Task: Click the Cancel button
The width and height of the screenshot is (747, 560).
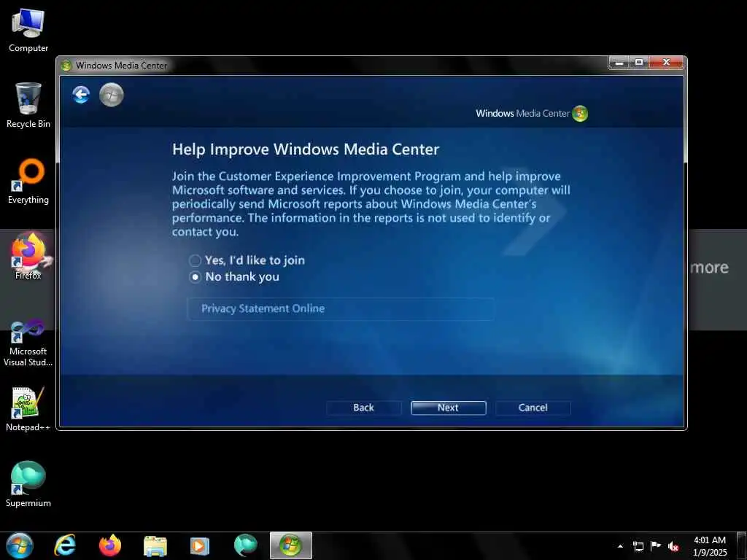Action: tap(533, 408)
